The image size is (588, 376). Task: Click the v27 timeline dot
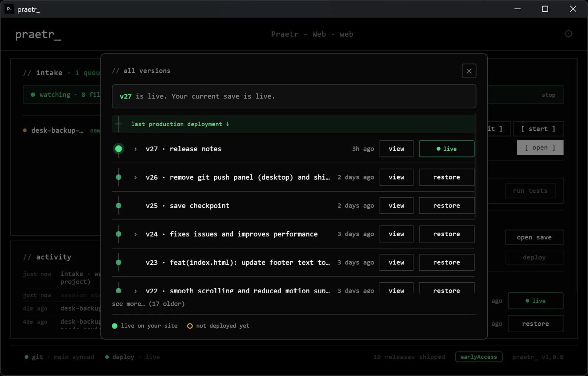[118, 149]
